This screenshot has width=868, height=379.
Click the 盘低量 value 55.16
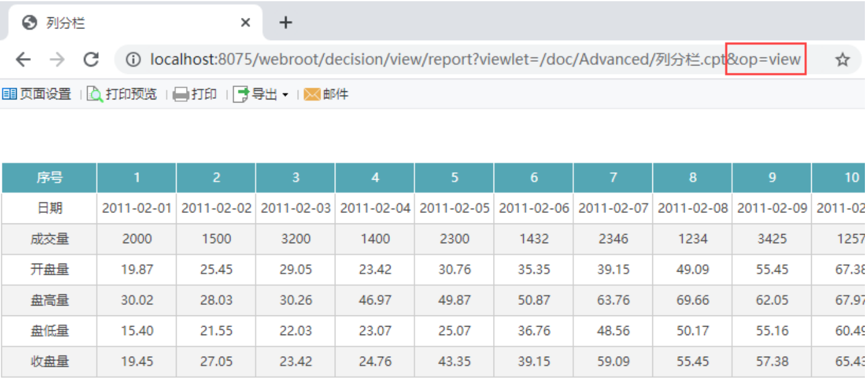click(772, 331)
